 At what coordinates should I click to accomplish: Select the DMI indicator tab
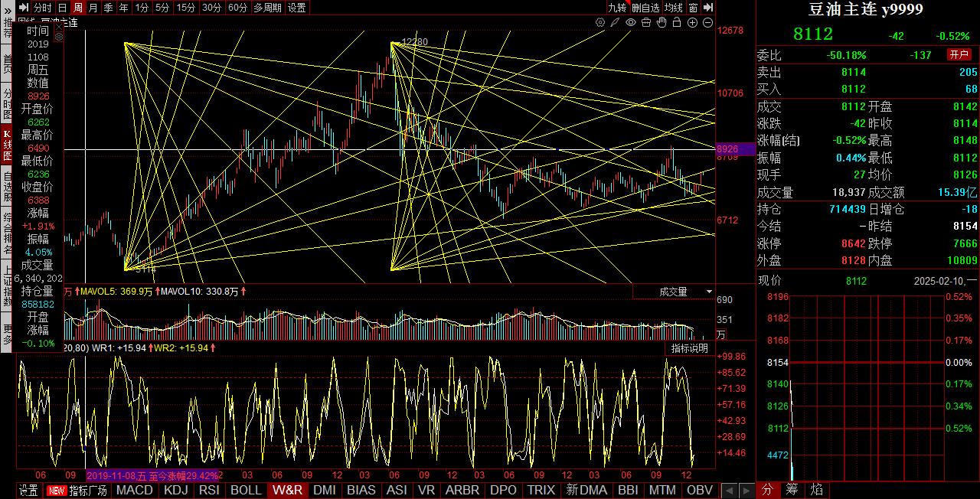pyautogui.click(x=325, y=491)
